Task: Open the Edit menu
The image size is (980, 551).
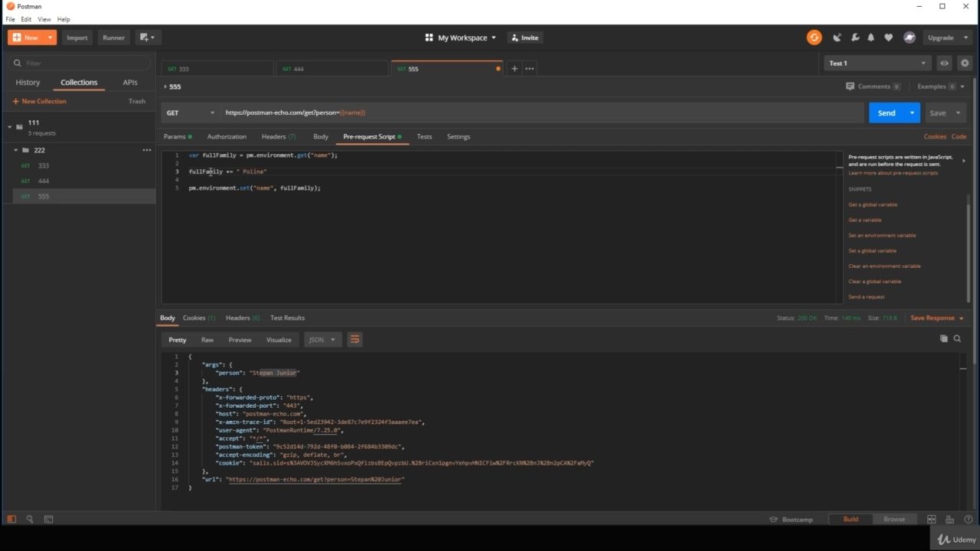Action: click(27, 19)
